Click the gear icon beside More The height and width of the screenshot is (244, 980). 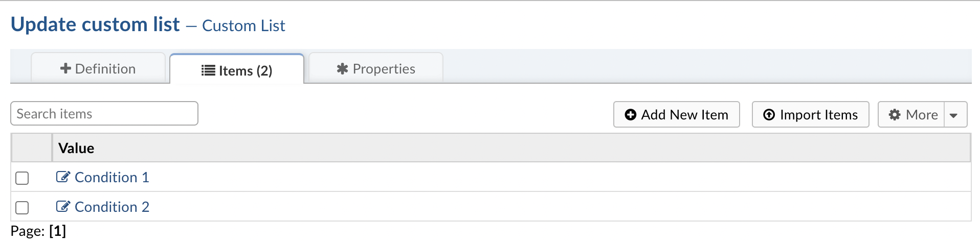click(895, 115)
